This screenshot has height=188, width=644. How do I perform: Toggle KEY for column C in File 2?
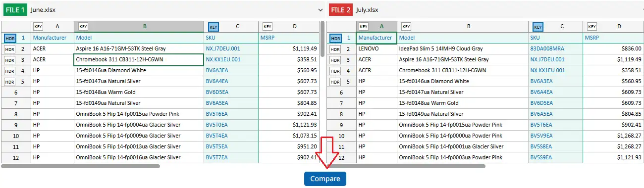[x=538, y=27]
